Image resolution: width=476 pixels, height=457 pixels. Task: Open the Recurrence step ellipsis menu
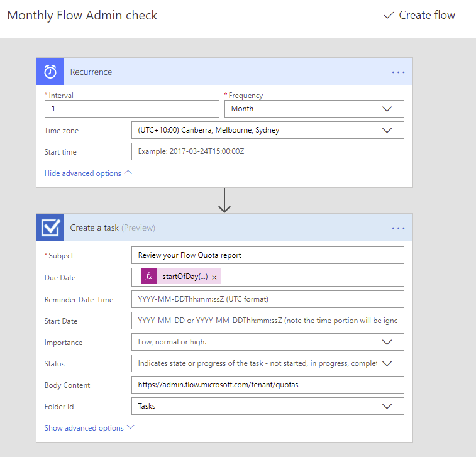(398, 72)
